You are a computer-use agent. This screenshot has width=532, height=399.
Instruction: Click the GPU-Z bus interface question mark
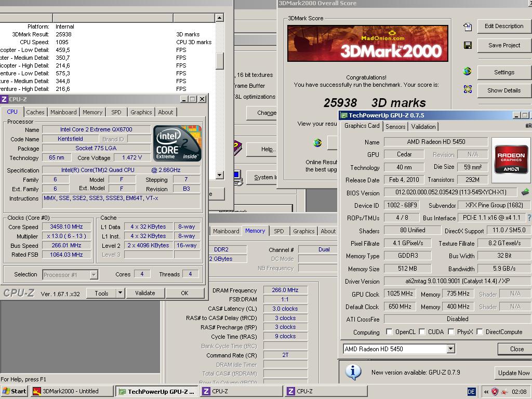pos(529,218)
